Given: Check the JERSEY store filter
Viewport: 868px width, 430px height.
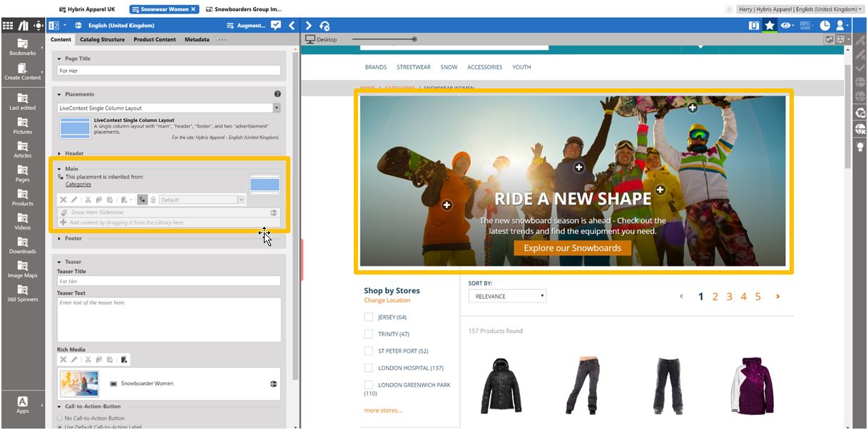Looking at the screenshot, I should coord(368,315).
